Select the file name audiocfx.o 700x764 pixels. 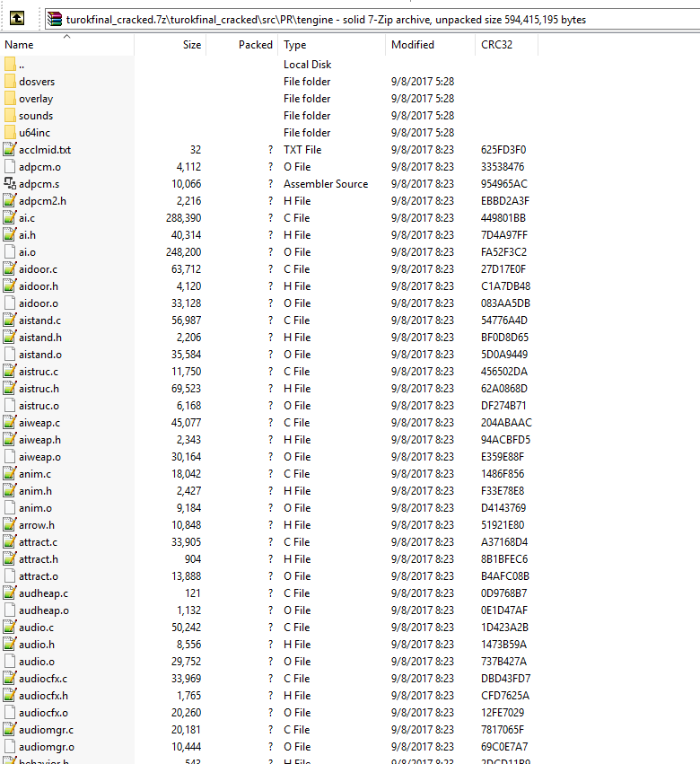[43, 712]
